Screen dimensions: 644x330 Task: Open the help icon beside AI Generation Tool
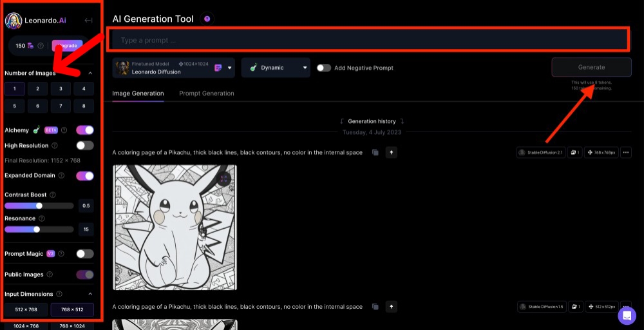pyautogui.click(x=207, y=19)
